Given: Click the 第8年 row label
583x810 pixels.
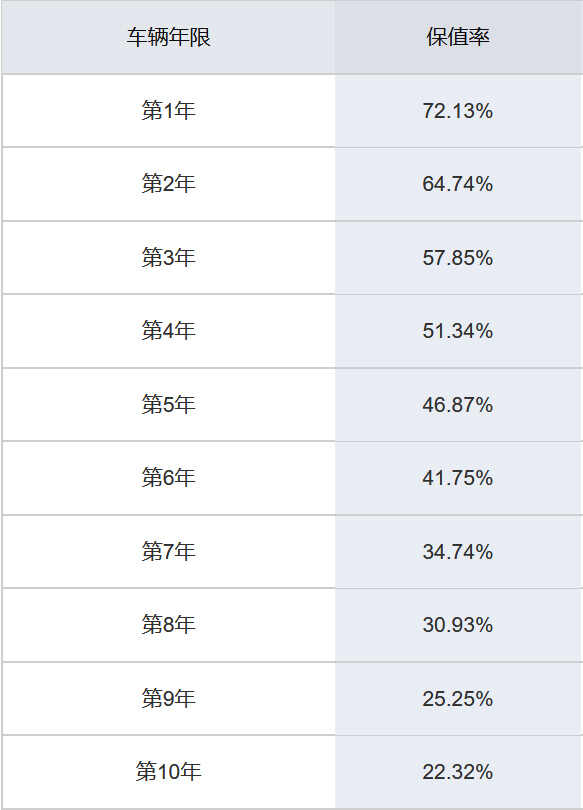Looking at the screenshot, I should [168, 625].
